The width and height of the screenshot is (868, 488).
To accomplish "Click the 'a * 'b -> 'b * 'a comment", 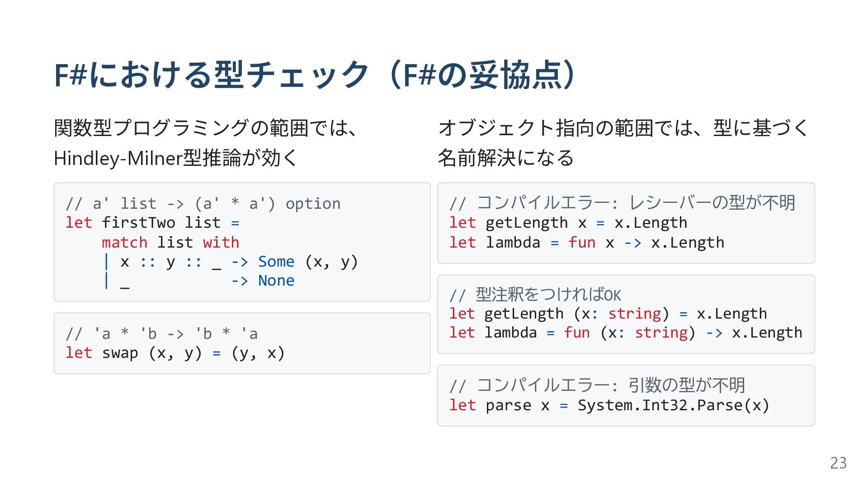I will pyautogui.click(x=161, y=334).
